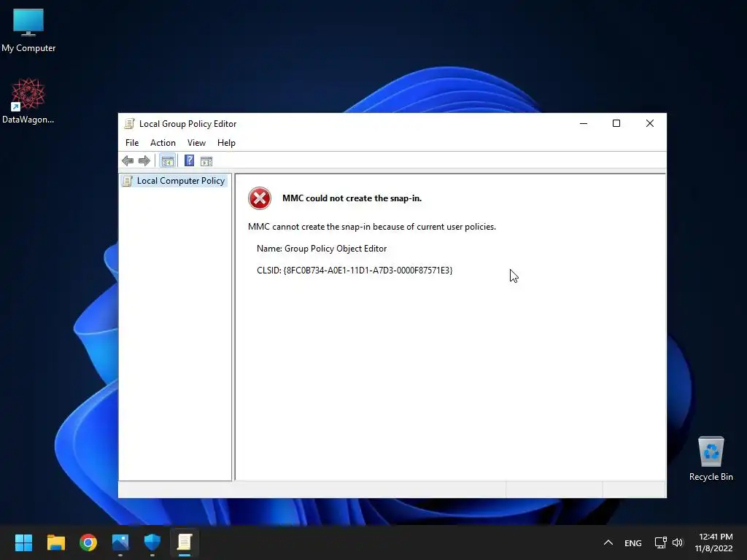This screenshot has height=560, width=747.
Task: Open Help via blue question-mark icon
Action: point(189,161)
